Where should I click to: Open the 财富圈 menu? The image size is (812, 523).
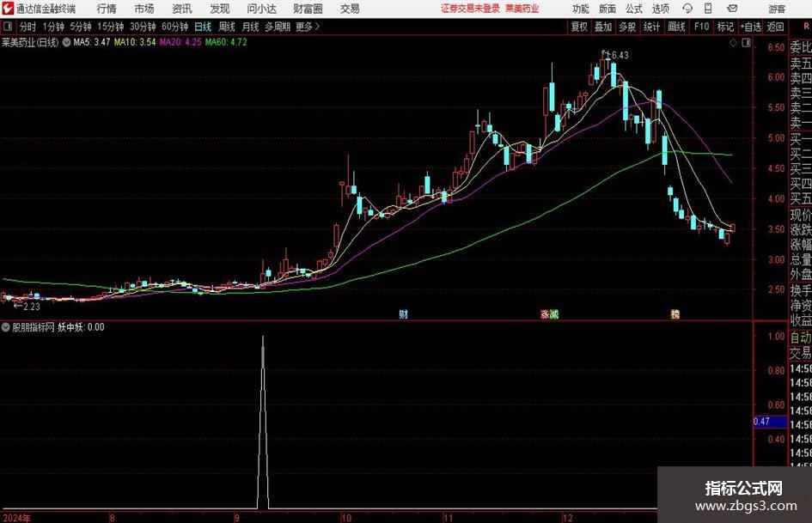pyautogui.click(x=308, y=9)
